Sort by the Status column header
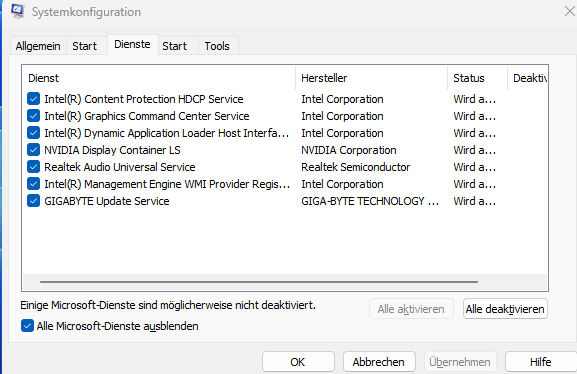Viewport: 577px width, 374px height. coord(477,78)
